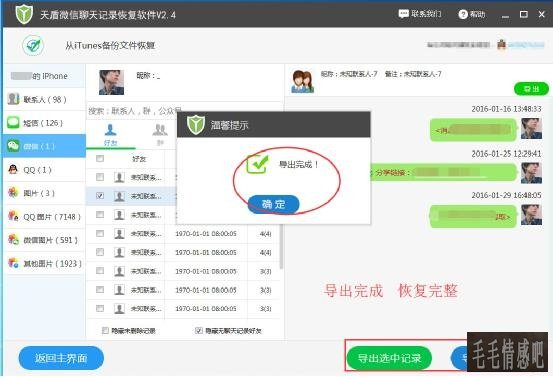Click the iTunes backup restore round icon
The width and height of the screenshot is (553, 377).
(33, 45)
